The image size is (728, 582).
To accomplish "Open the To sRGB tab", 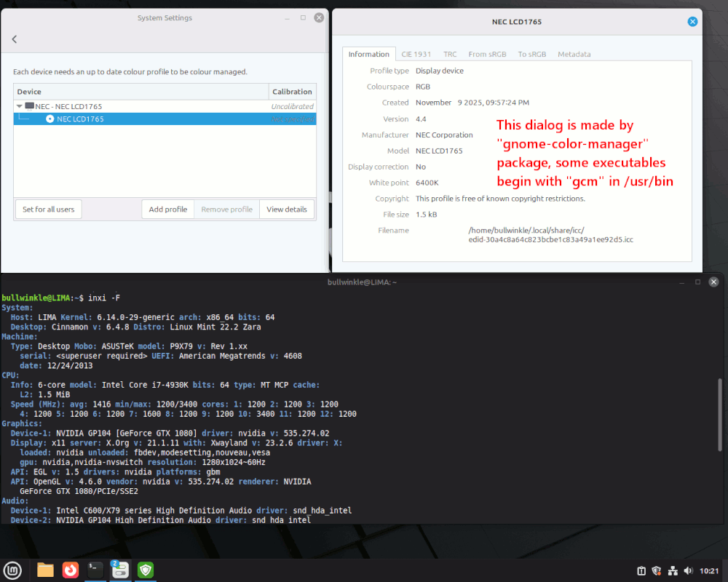I will click(532, 55).
